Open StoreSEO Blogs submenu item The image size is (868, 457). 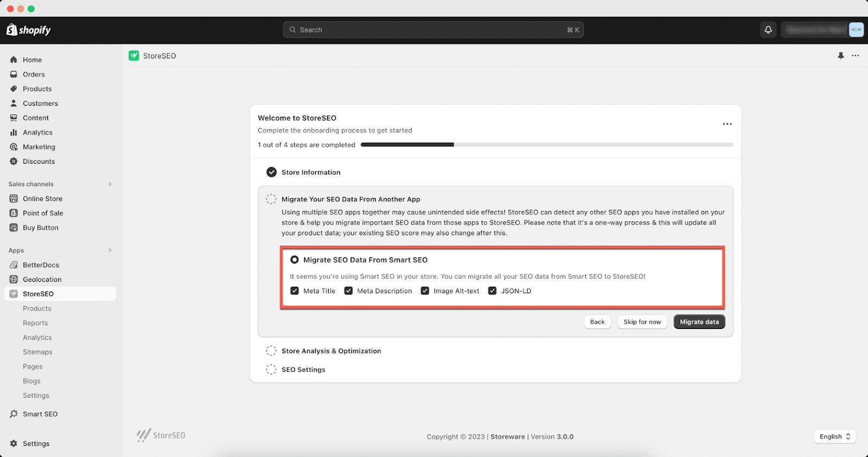click(x=31, y=381)
